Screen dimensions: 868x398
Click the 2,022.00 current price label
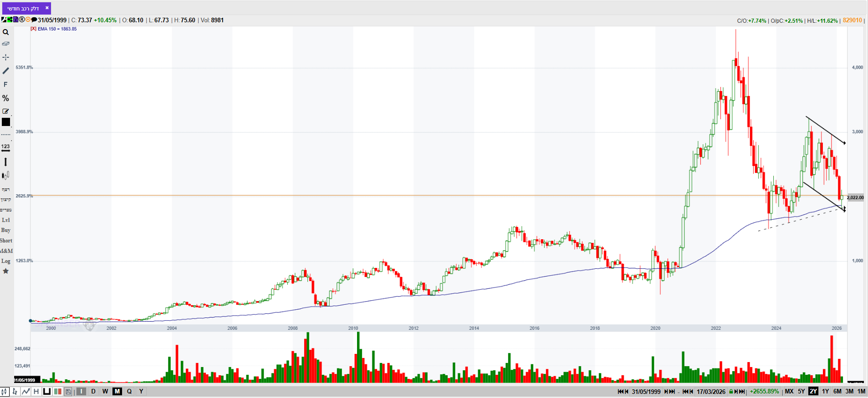(855, 197)
